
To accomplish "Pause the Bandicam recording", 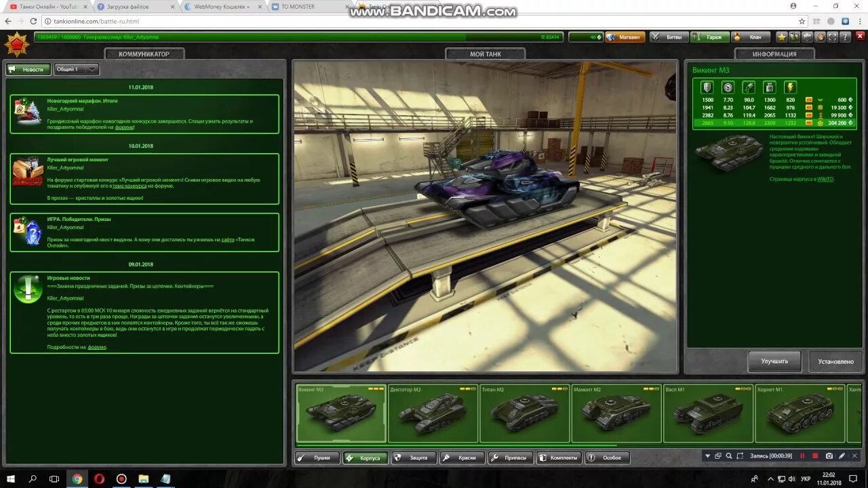I will point(802,456).
